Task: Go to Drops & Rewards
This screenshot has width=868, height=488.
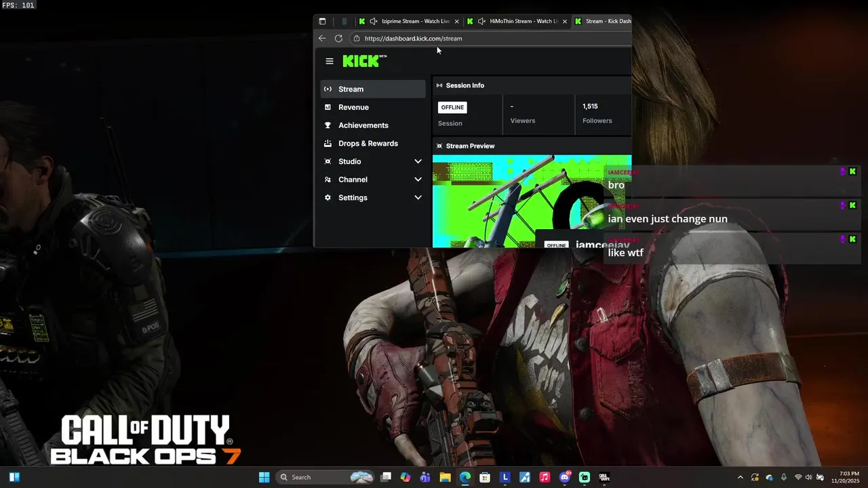Action: tap(373, 144)
